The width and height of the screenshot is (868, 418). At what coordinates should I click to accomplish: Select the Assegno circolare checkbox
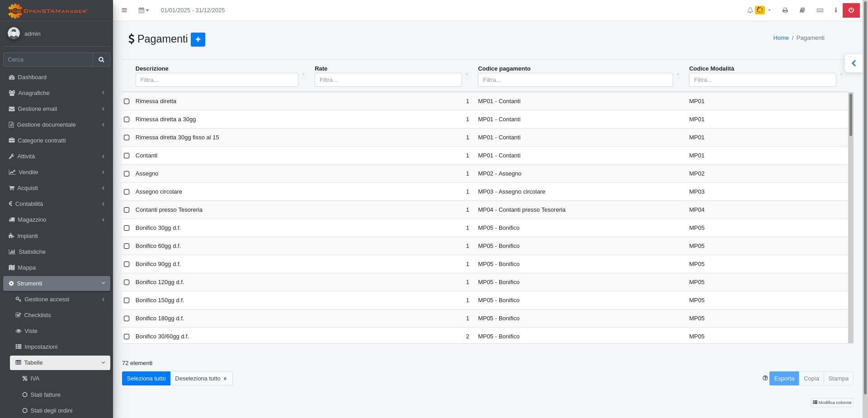pyautogui.click(x=127, y=192)
